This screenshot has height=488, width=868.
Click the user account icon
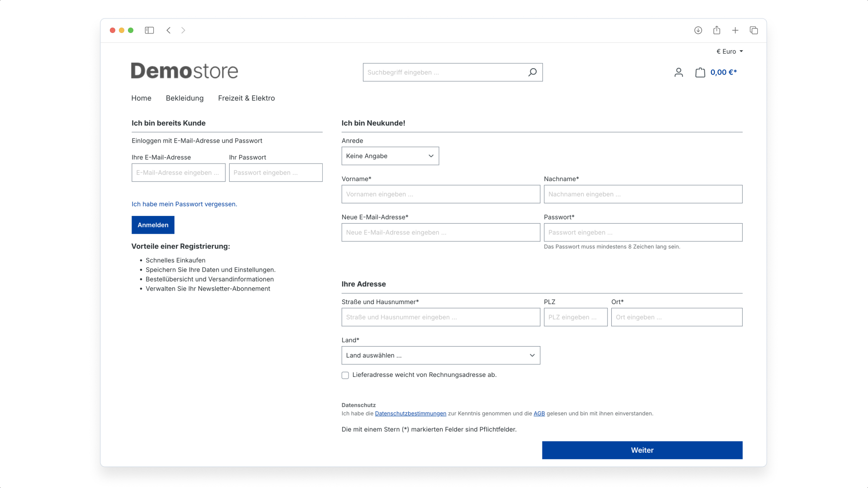679,72
